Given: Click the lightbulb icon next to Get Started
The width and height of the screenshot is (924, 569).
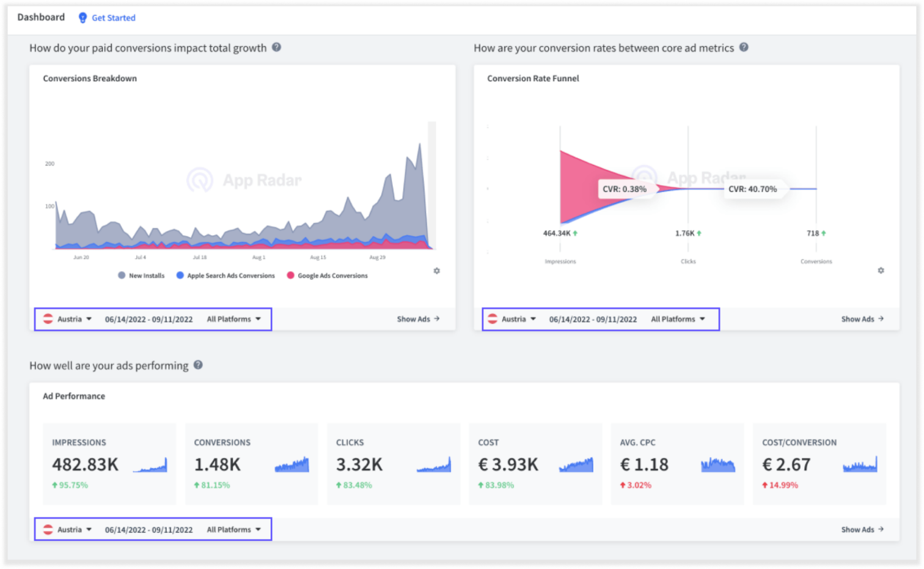Looking at the screenshot, I should 82,18.
